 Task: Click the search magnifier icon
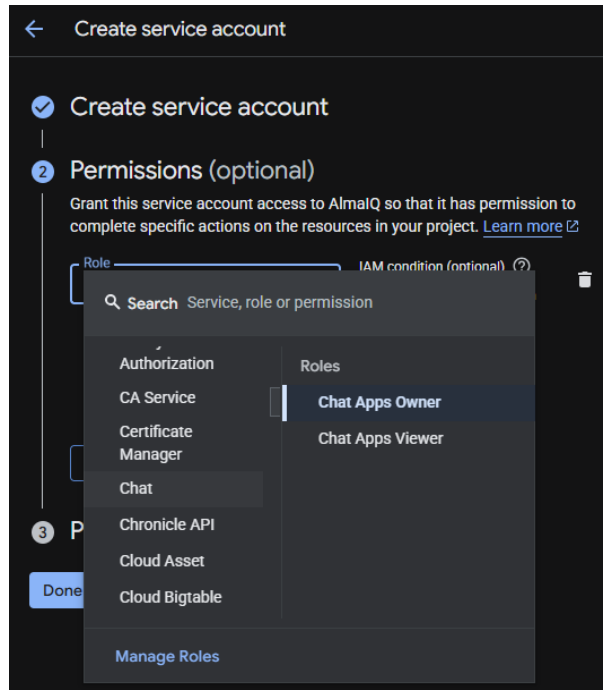coord(112,302)
